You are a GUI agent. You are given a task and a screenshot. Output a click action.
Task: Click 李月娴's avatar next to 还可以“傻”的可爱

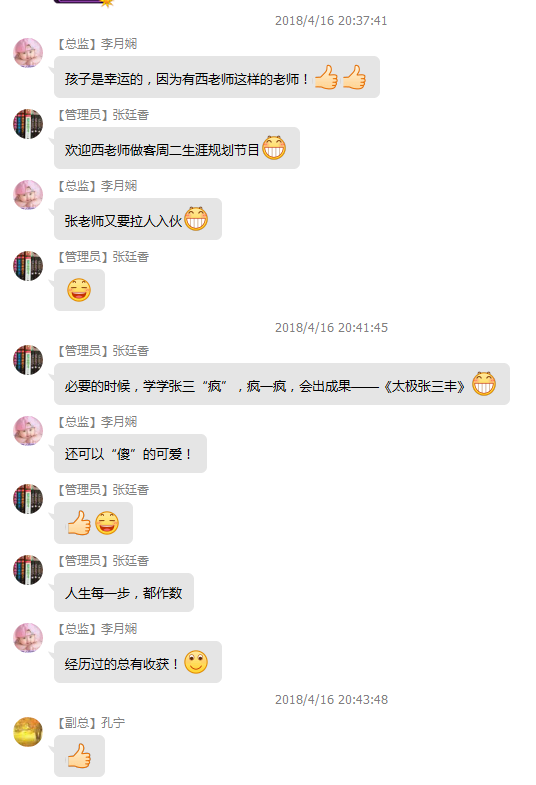(28, 431)
